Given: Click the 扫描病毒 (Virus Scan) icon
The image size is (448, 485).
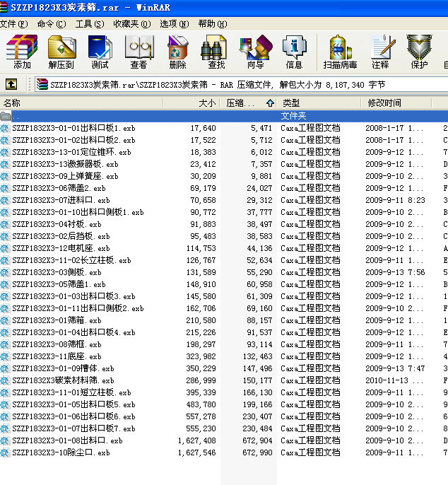Looking at the screenshot, I should [x=340, y=47].
